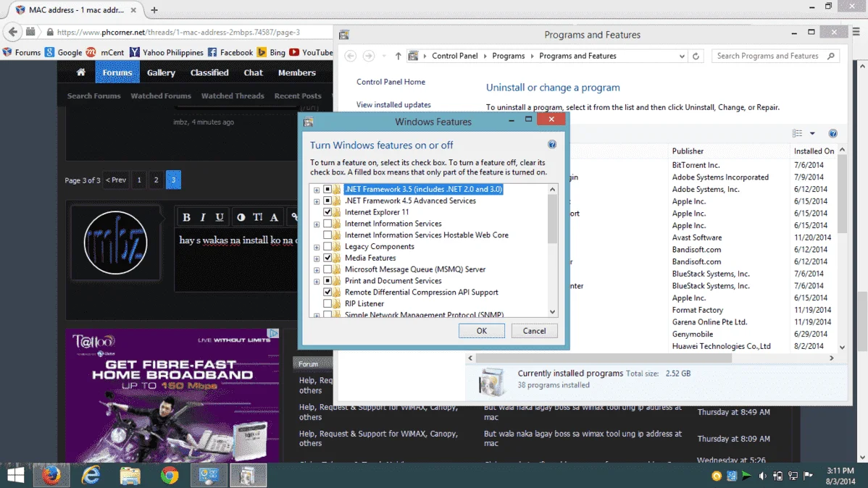
Task: Click the horizontal scrollbar in Programs list
Action: [x=604, y=358]
